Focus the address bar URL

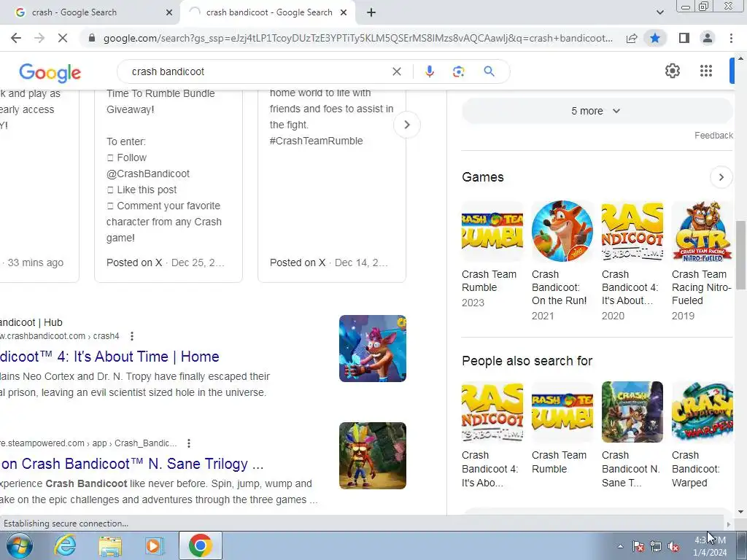pos(357,38)
